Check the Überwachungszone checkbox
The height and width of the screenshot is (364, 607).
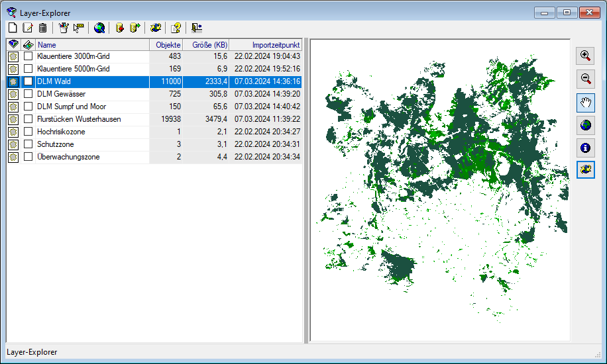[28, 157]
